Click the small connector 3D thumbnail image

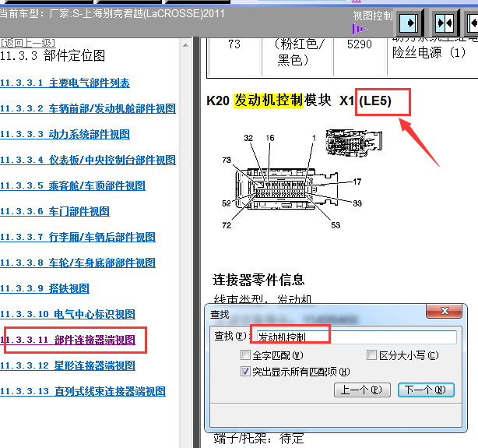click(353, 143)
